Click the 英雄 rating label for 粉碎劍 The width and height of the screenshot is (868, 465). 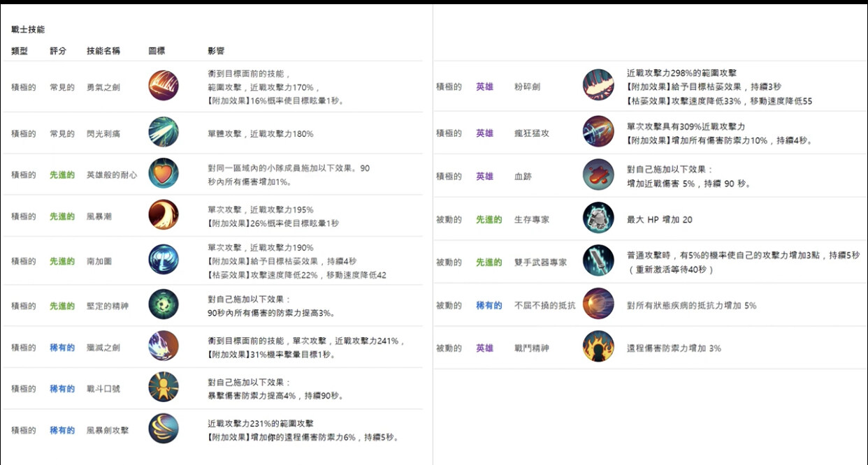tap(485, 85)
